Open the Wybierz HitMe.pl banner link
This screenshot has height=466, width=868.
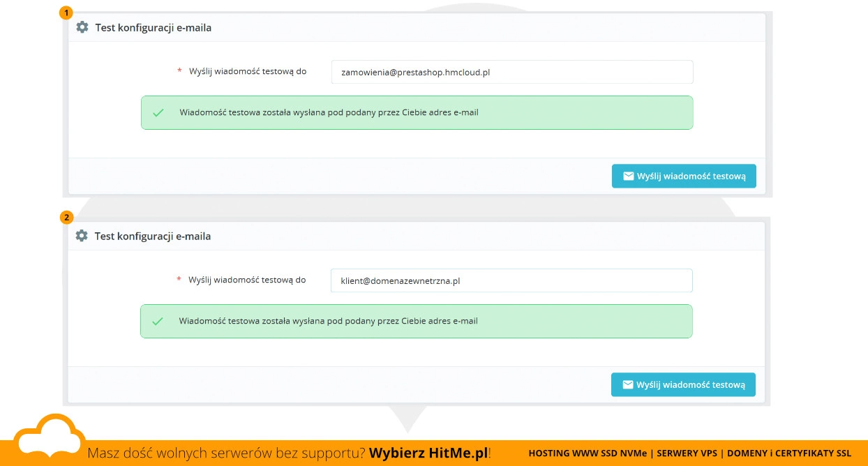[x=428, y=453]
